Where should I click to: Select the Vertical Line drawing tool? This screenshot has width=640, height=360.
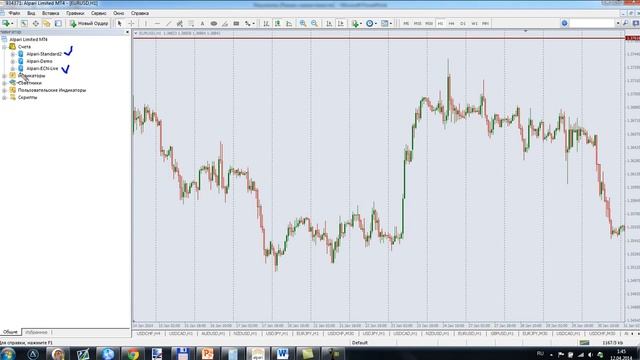(x=146, y=24)
